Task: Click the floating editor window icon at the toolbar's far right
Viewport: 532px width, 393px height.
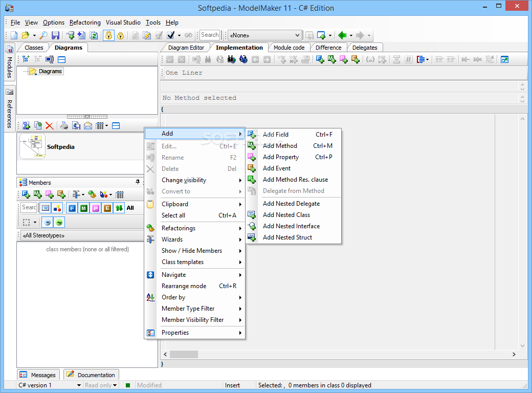Action: (x=504, y=59)
